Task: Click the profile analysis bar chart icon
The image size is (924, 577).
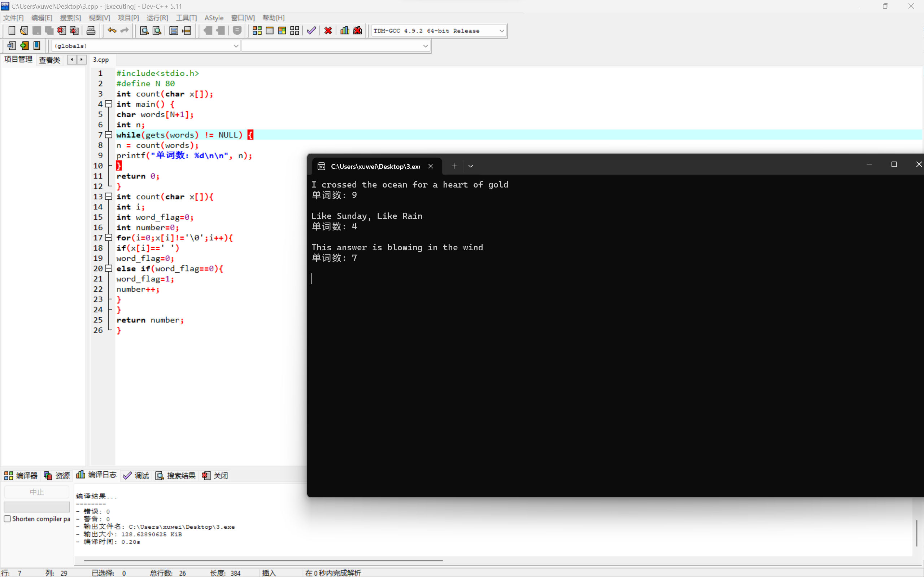Action: pos(345,31)
